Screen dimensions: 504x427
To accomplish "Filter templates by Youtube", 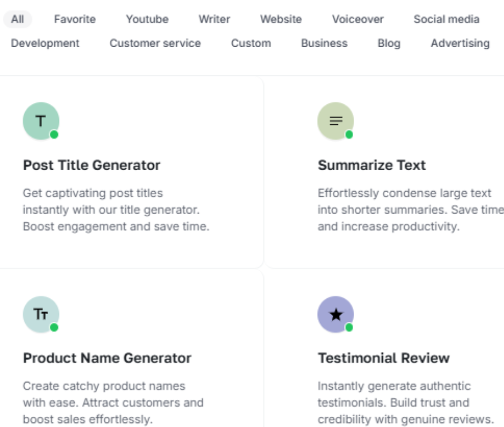I will (147, 19).
